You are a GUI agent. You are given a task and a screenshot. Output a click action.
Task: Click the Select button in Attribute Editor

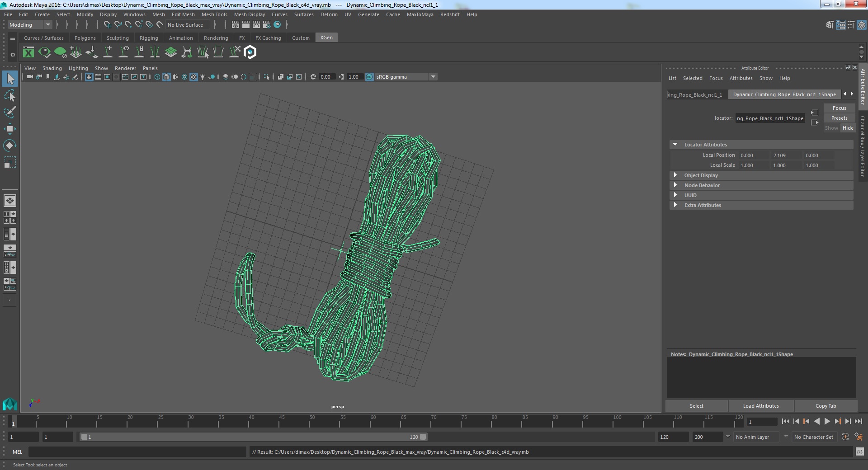coord(696,406)
